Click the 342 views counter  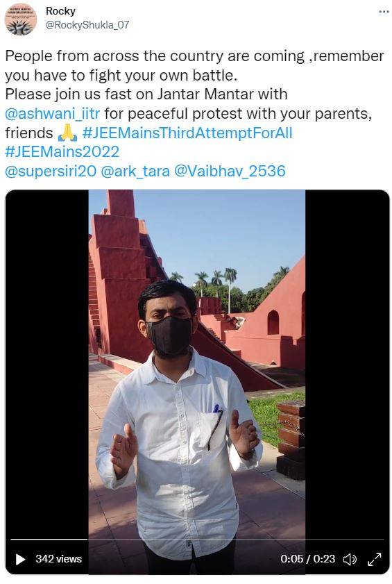pos(58,559)
